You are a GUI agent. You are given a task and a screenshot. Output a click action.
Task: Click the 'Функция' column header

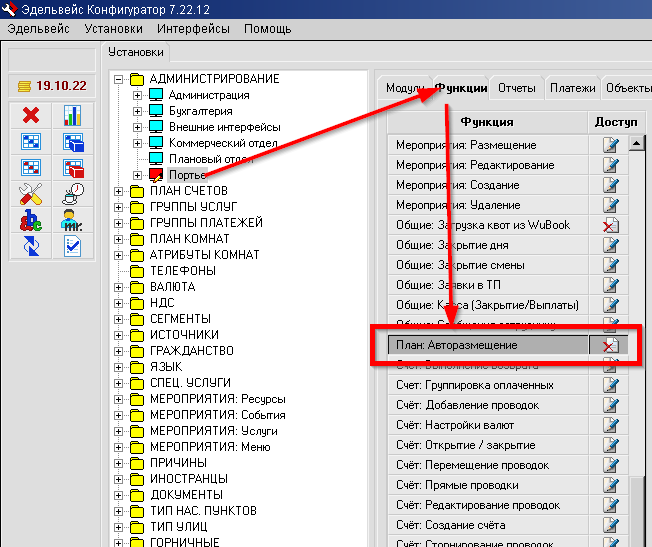pos(486,122)
